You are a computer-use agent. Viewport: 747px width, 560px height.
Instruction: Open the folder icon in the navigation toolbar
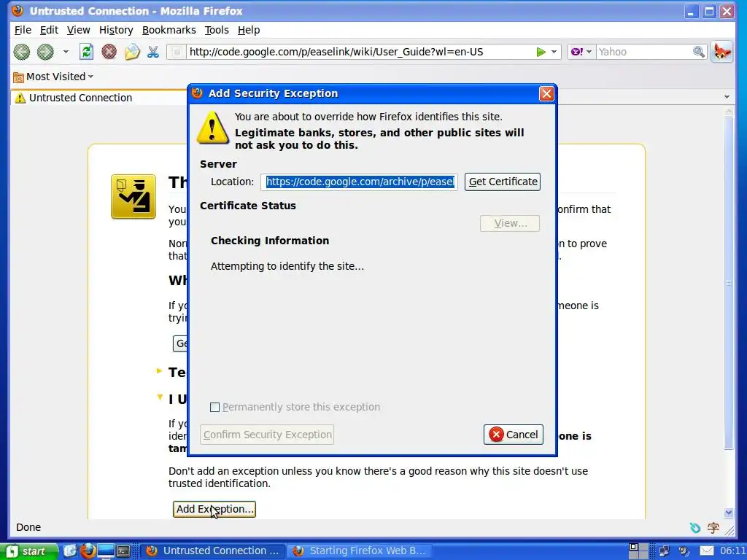pyautogui.click(x=132, y=52)
